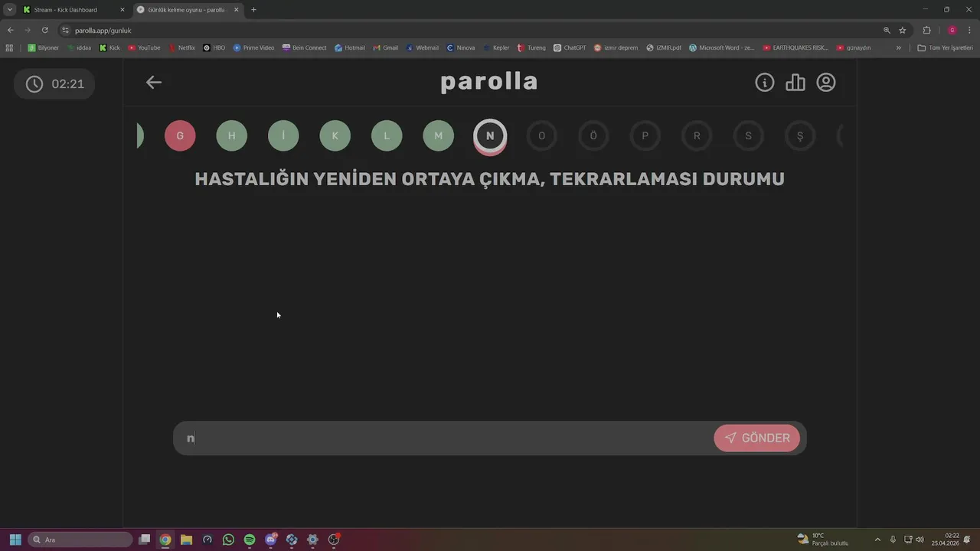The width and height of the screenshot is (980, 551).
Task: Open the Ninova bookmark
Action: 460,47
